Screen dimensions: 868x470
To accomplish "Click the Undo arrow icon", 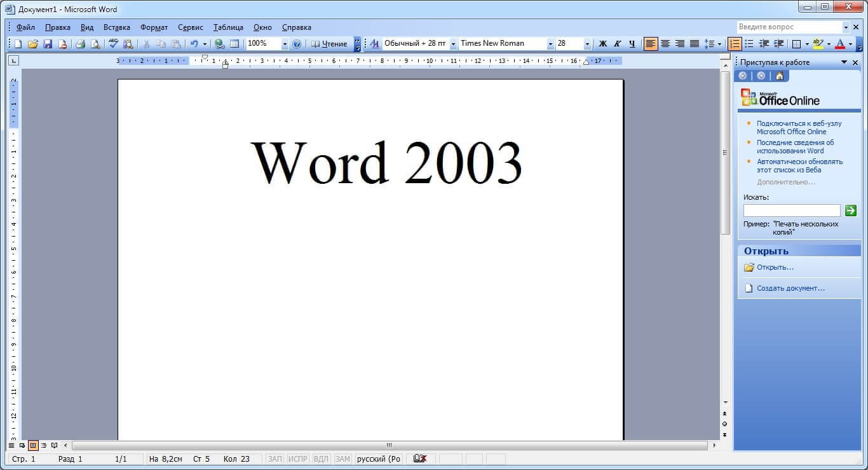I will [x=194, y=44].
